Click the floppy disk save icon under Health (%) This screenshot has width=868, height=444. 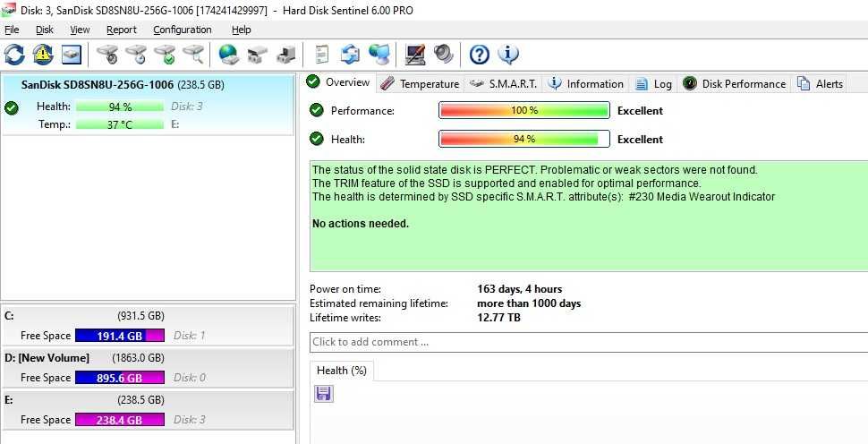(x=323, y=394)
